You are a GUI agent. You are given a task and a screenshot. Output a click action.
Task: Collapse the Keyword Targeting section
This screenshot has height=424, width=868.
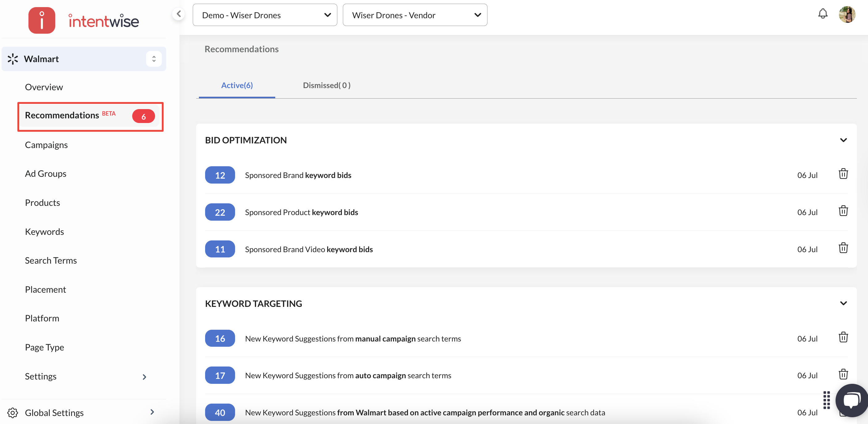click(843, 303)
